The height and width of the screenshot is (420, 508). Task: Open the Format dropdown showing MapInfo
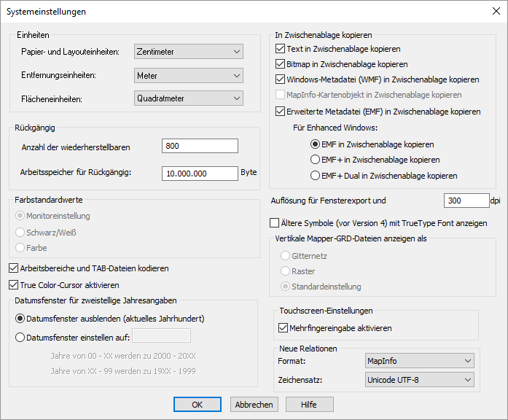point(420,361)
